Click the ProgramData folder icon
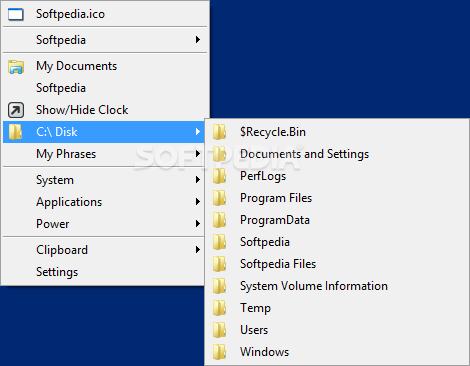Image resolution: width=470 pixels, height=366 pixels. point(220,220)
